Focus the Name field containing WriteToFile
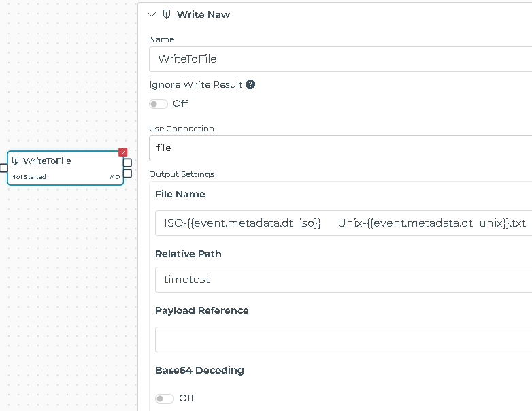Viewport: 532px width, 411px height. pos(340,59)
